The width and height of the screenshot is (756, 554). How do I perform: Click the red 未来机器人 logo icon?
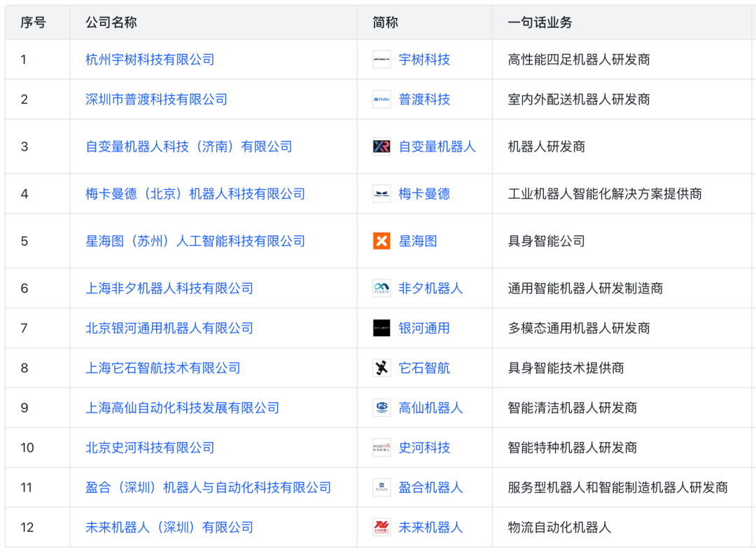tap(381, 527)
